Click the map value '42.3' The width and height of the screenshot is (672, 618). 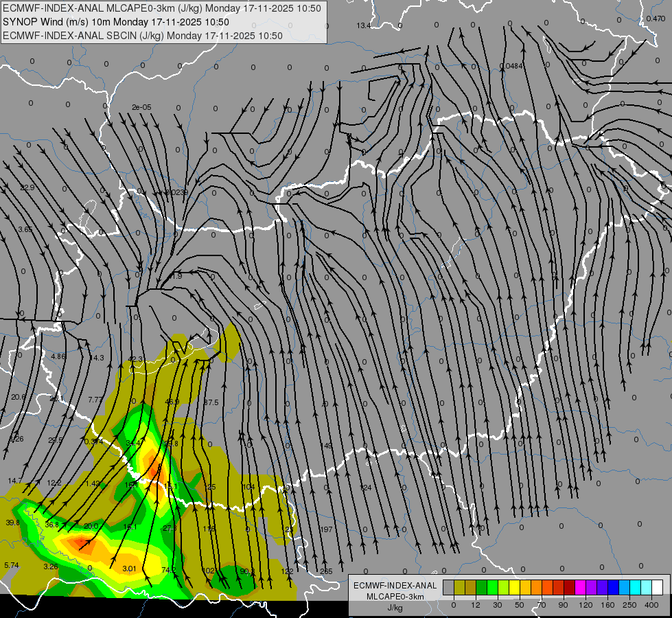point(135,359)
